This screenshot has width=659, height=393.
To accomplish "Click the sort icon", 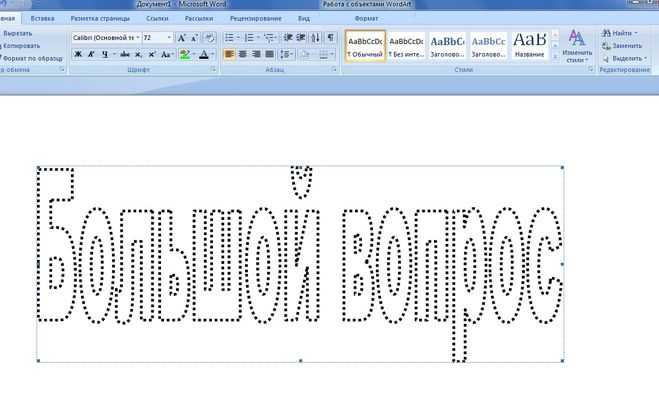I will [x=316, y=38].
